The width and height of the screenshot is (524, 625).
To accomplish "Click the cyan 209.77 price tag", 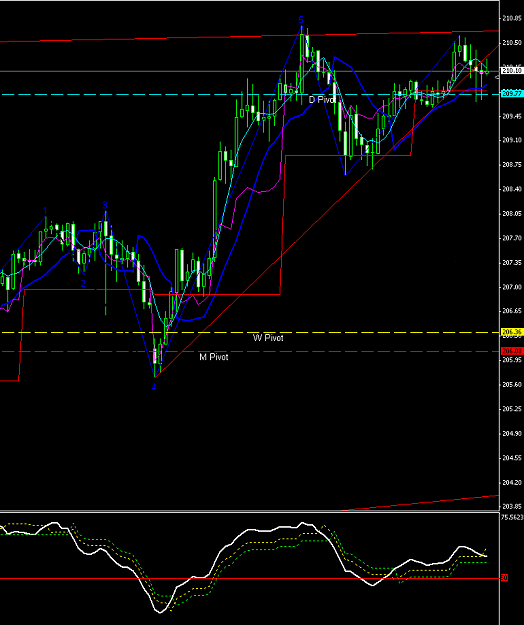I will [512, 94].
